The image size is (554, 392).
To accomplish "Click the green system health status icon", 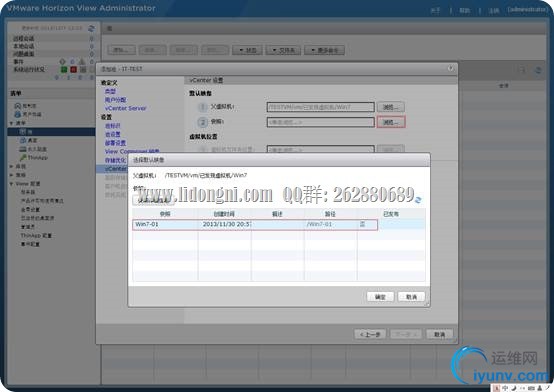I will [64, 69].
